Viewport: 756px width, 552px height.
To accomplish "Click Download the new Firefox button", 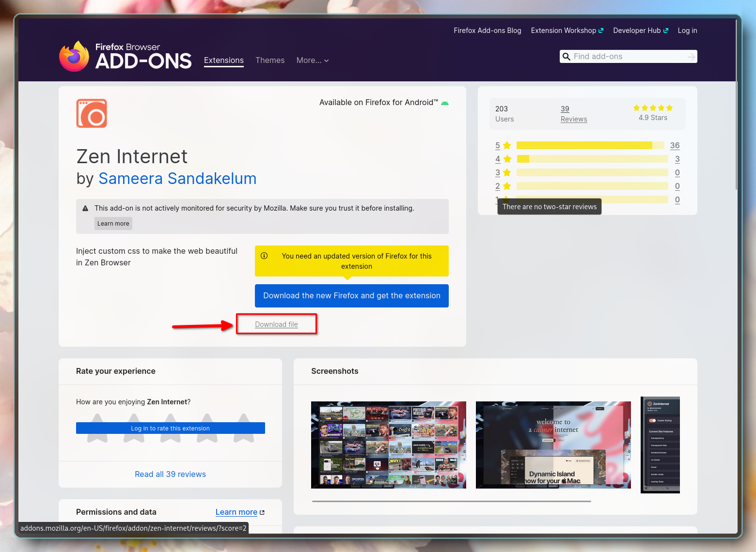I will pyautogui.click(x=352, y=296).
